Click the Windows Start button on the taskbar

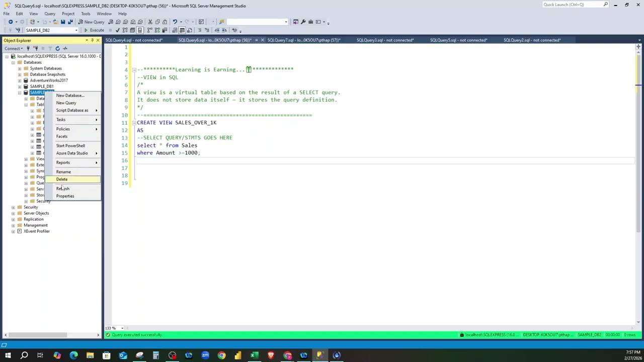click(x=8, y=355)
